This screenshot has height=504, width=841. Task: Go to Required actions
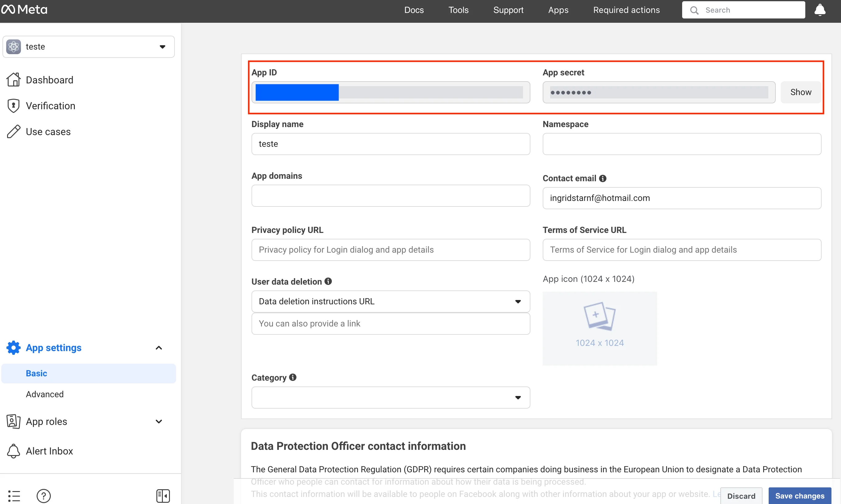626,10
